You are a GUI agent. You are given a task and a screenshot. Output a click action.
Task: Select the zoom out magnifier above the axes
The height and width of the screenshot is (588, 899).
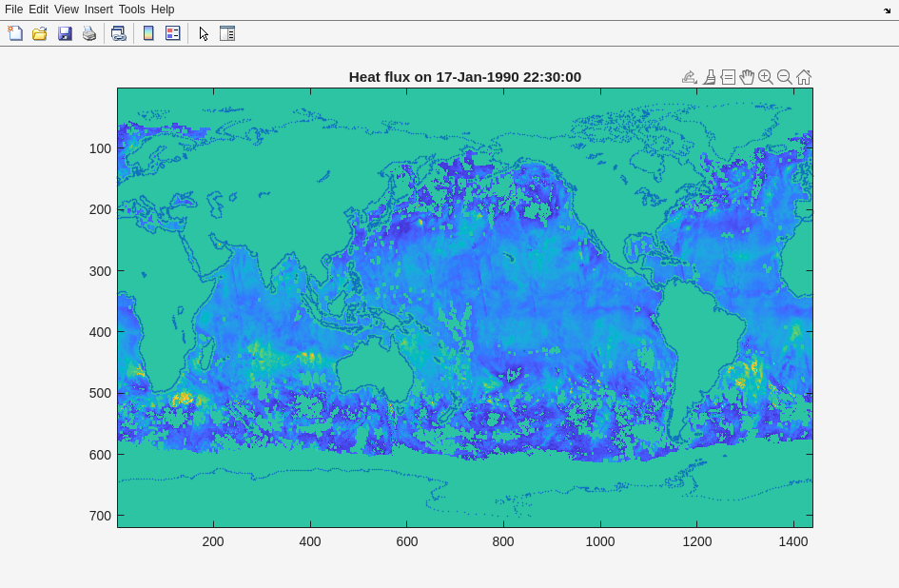pyautogui.click(x=785, y=77)
